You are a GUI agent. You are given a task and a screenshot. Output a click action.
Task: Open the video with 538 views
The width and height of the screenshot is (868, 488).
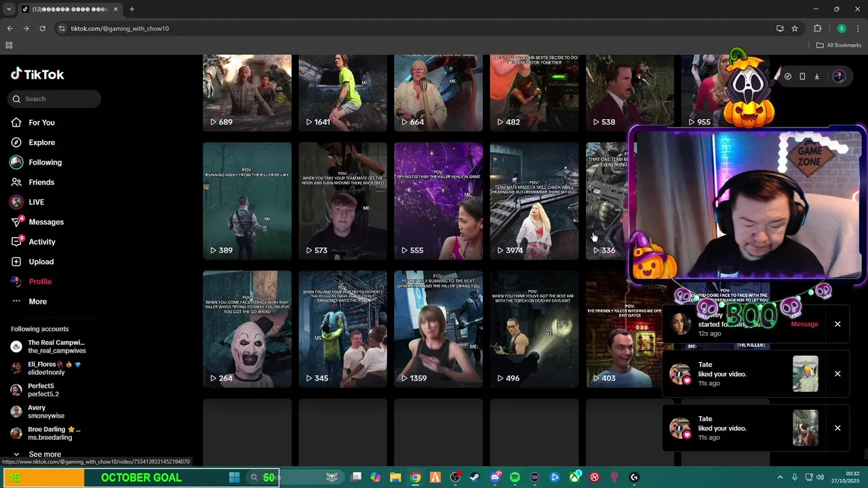tap(630, 93)
